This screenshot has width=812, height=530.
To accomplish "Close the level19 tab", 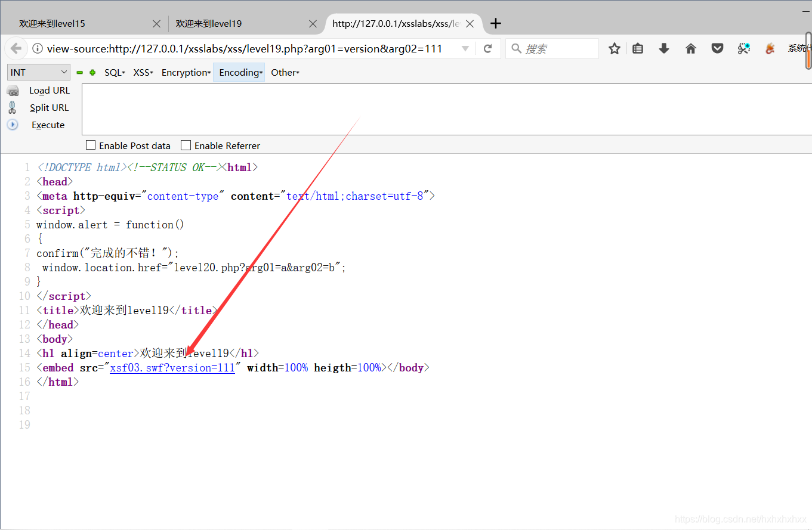I will (313, 24).
